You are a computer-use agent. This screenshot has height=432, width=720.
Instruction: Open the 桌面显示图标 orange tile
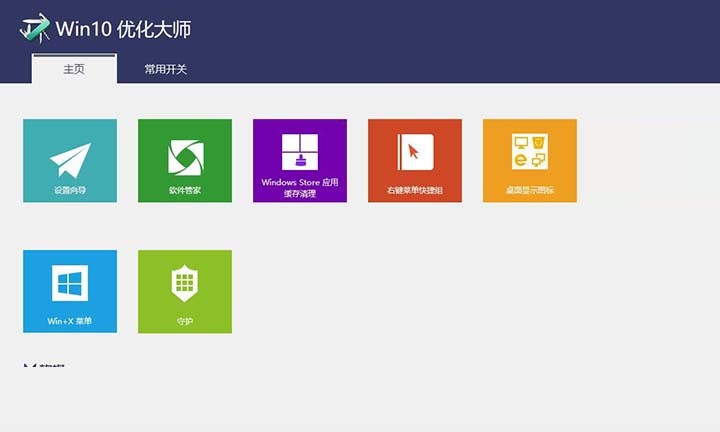coord(530,161)
